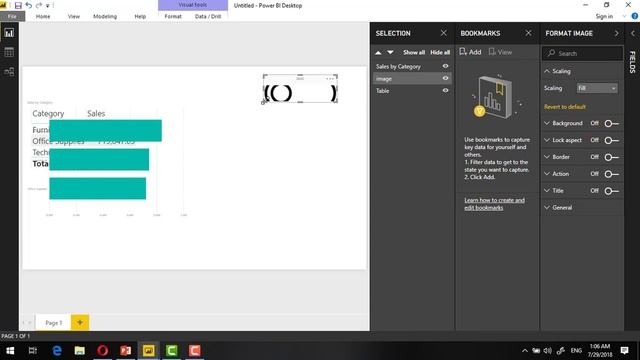Expand the Fields pane chevron
Screen dimensions: 640x360
[x=633, y=33]
